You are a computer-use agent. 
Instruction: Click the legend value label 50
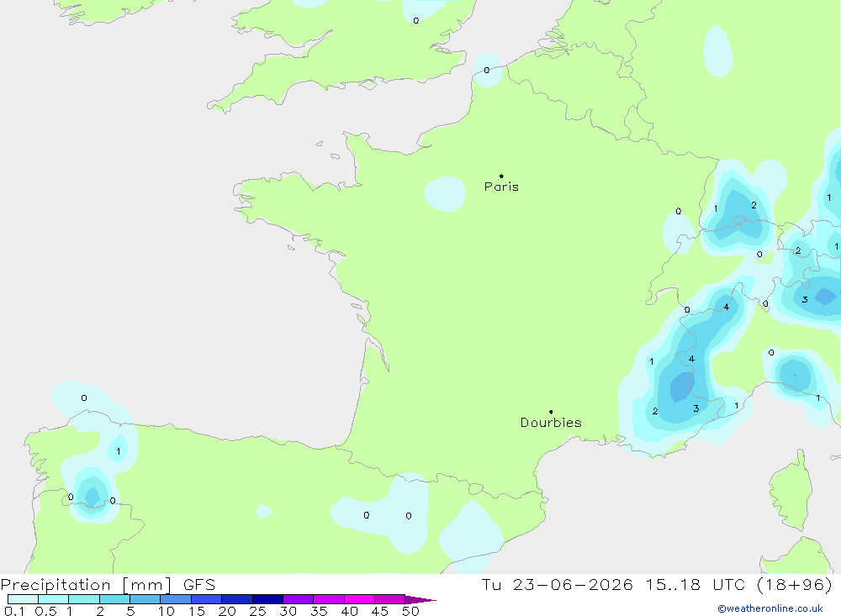(410, 611)
